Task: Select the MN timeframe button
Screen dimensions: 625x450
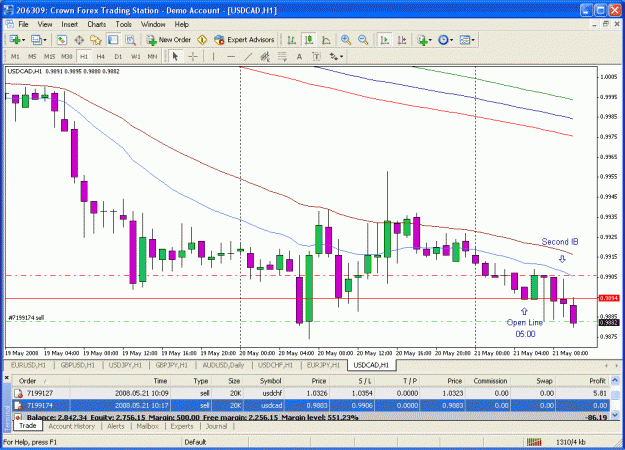Action: point(152,57)
